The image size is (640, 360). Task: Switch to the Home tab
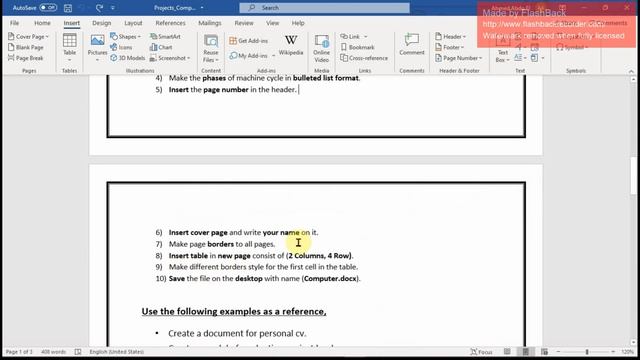pyautogui.click(x=42, y=23)
